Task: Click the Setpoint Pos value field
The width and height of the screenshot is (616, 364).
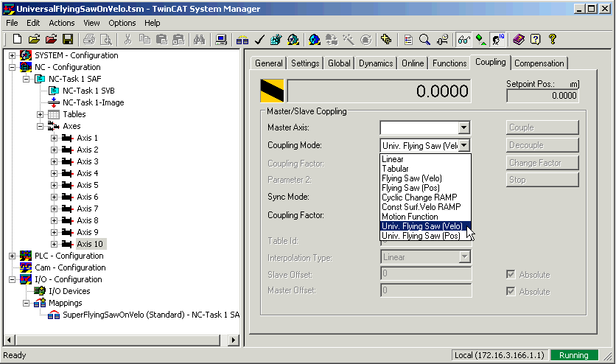Action: [x=542, y=95]
